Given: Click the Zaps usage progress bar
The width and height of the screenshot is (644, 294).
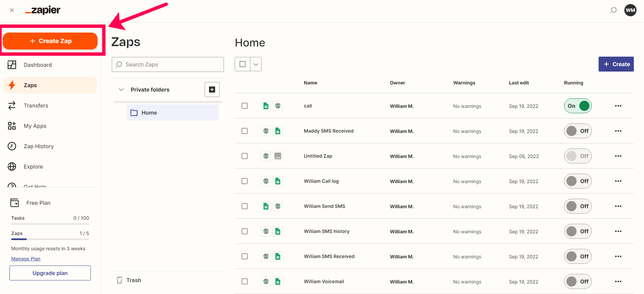Looking at the screenshot, I should [x=50, y=239].
